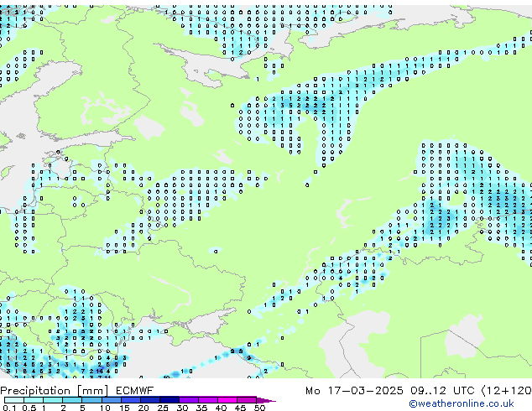Open the weatheronline.co.uk copyright link
532x411 pixels.
462,403
